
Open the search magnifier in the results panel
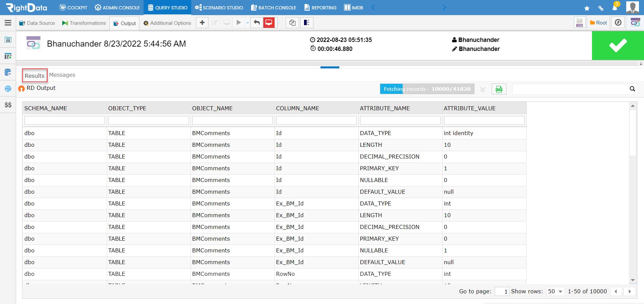click(632, 89)
